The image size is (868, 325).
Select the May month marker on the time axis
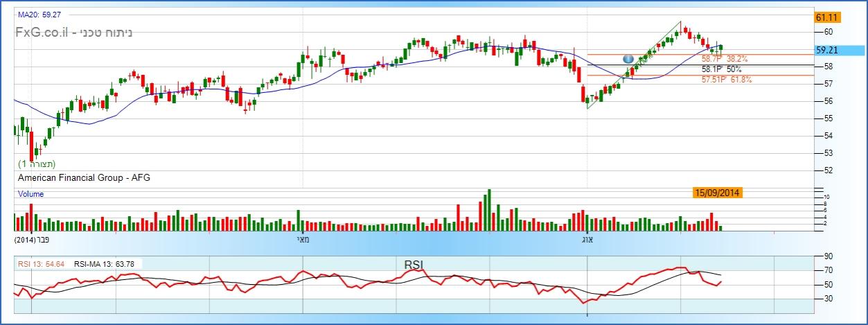303,238
